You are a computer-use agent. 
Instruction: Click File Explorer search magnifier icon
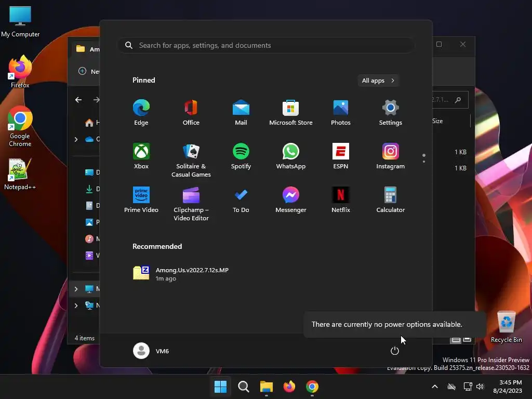458,100
